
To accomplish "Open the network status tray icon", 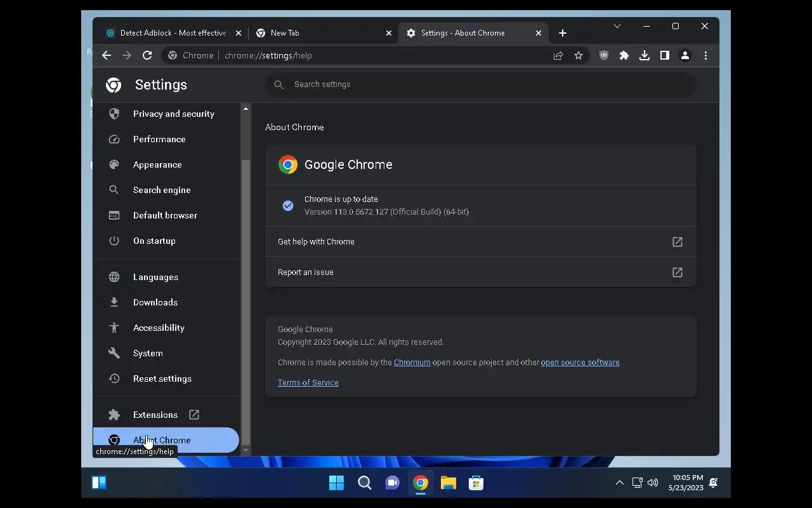I will click(638, 483).
